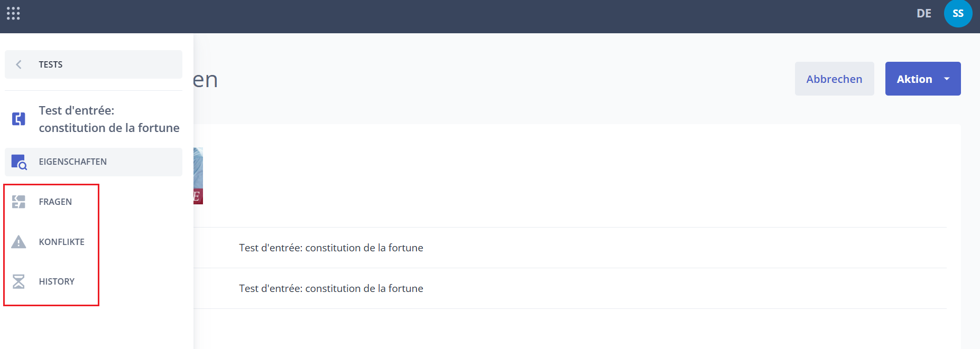This screenshot has width=980, height=349.
Task: Click the Abbrechen button
Action: pyautogui.click(x=834, y=79)
